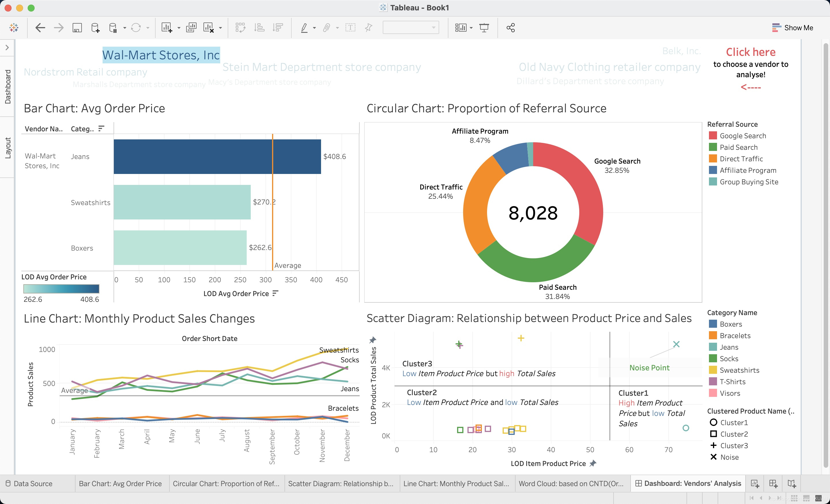Click the Undo back arrow
This screenshot has width=830, height=504.
[40, 28]
